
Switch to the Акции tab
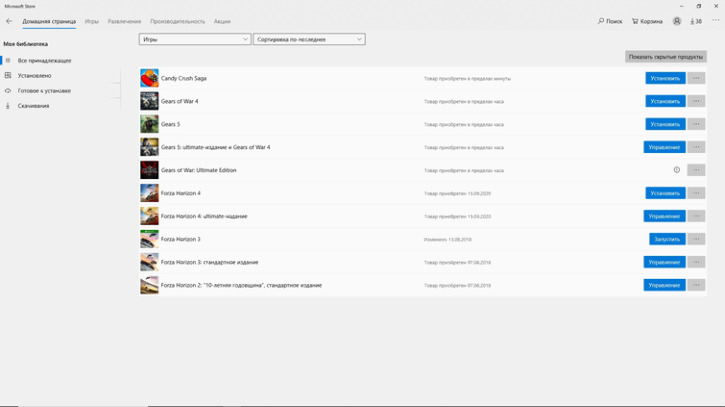222,21
